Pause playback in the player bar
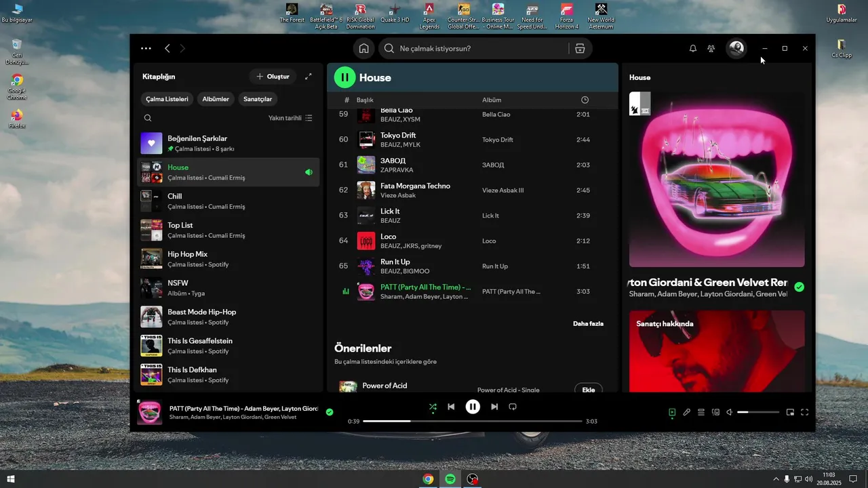Viewport: 868px width, 488px height. (473, 407)
